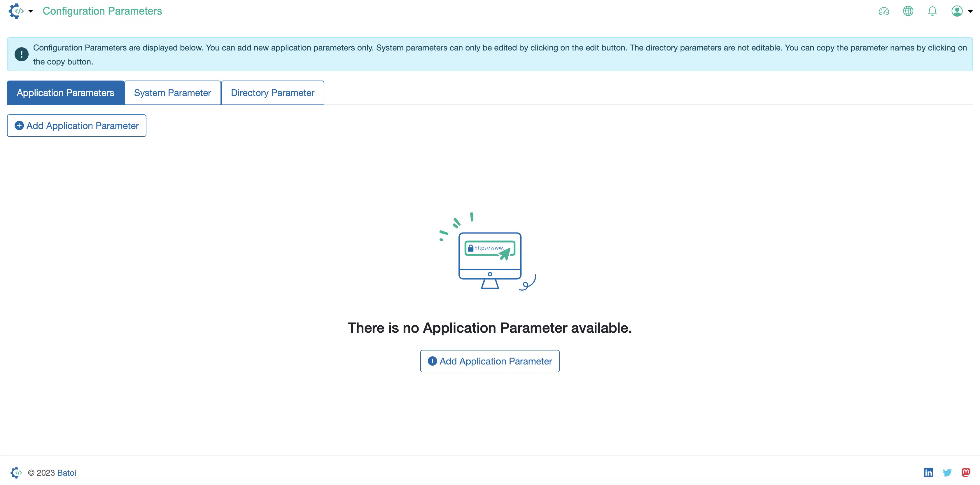Click the Batoi Twitter icon
Screen dimensions: 980x485
(948, 472)
